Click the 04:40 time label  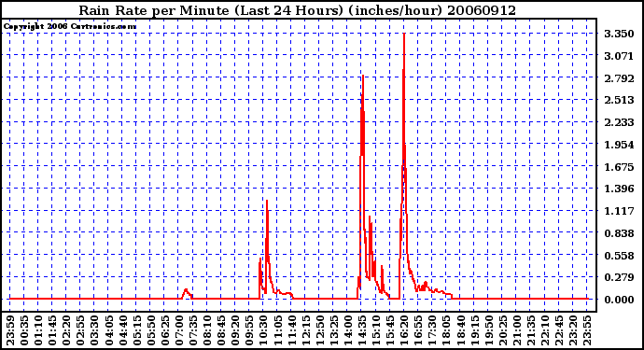coord(123,330)
